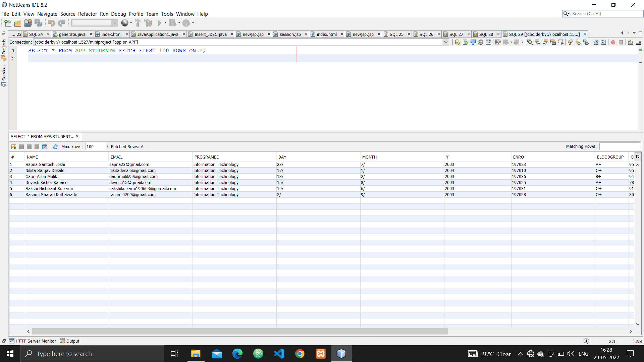Open the column chooser on results table corner

(x=638, y=157)
